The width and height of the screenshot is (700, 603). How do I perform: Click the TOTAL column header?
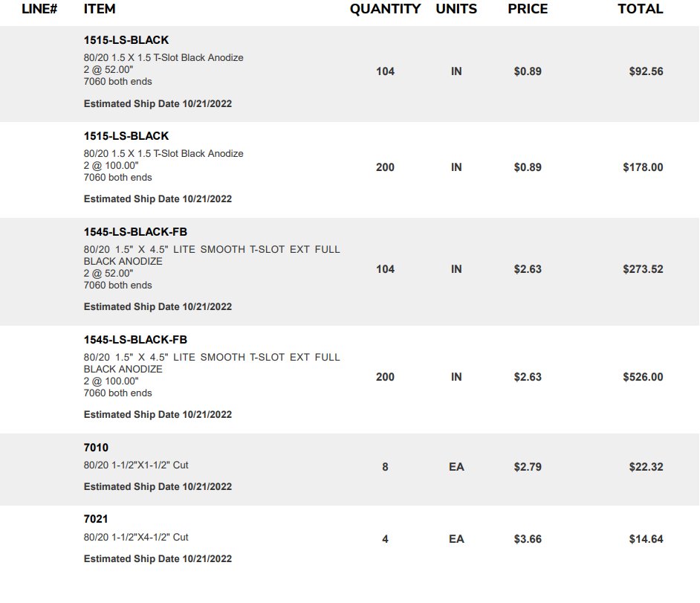click(640, 9)
